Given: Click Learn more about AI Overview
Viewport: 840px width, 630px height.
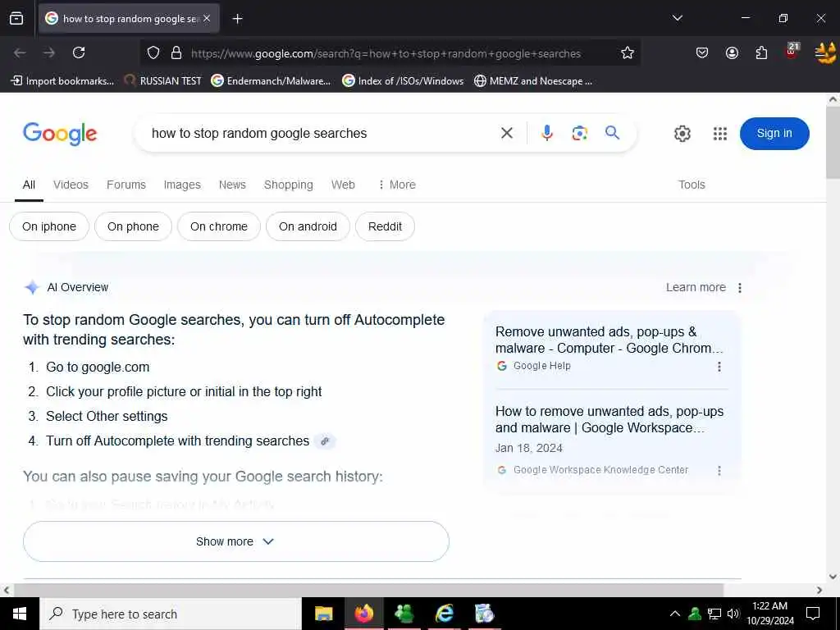Looking at the screenshot, I should tap(696, 288).
